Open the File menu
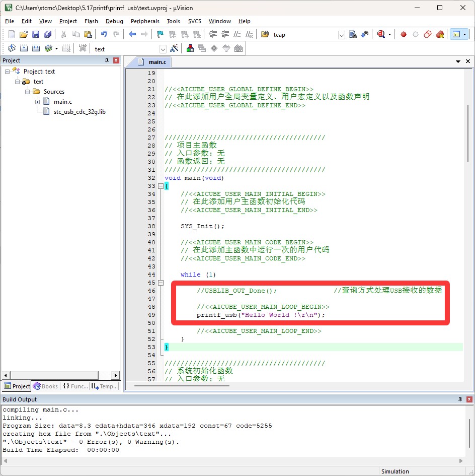 [x=10, y=21]
